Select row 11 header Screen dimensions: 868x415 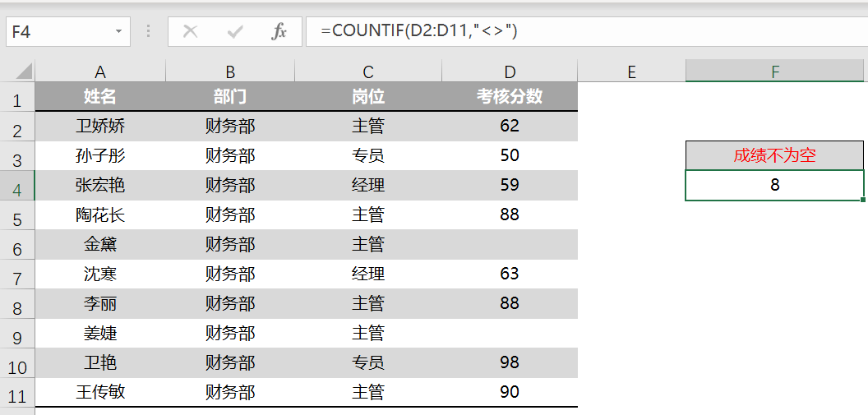[x=17, y=393]
